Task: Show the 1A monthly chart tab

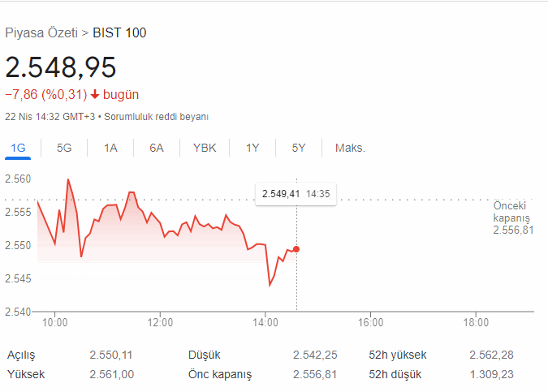Action: pyautogui.click(x=110, y=148)
